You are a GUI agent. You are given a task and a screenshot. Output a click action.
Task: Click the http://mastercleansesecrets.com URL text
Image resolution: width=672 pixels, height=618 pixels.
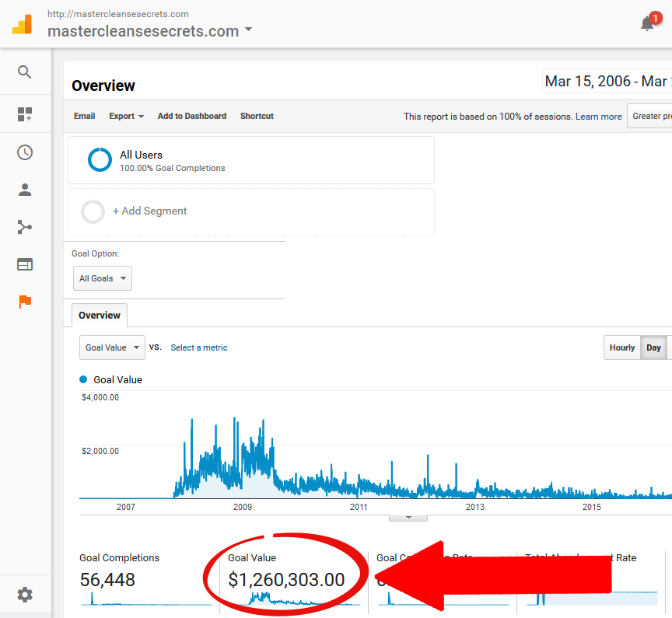coord(118,14)
